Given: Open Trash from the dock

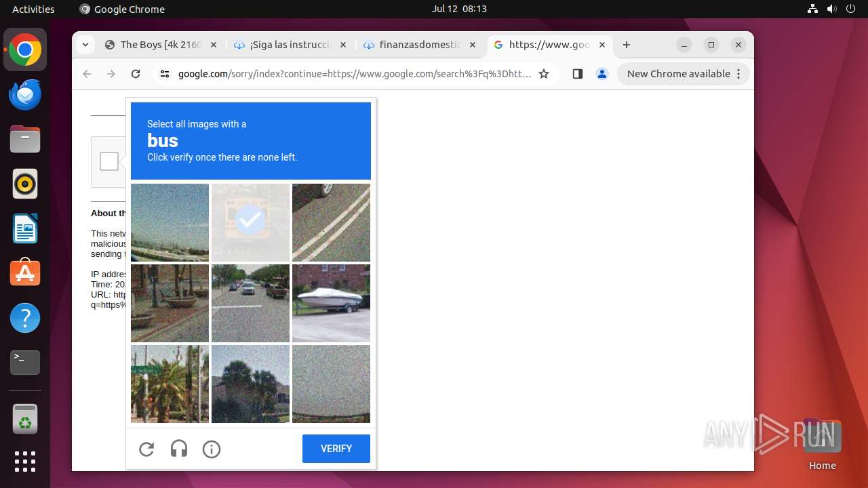Looking at the screenshot, I should (x=25, y=419).
